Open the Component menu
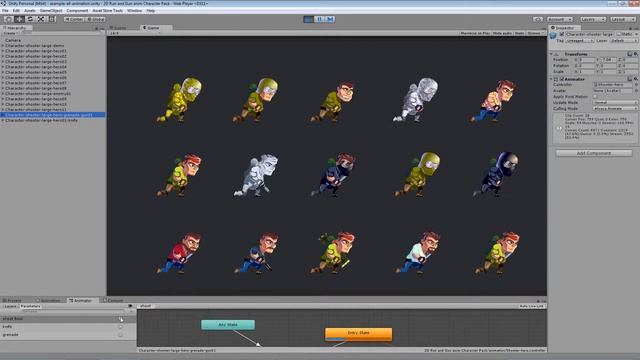The image size is (640, 360). click(x=77, y=11)
